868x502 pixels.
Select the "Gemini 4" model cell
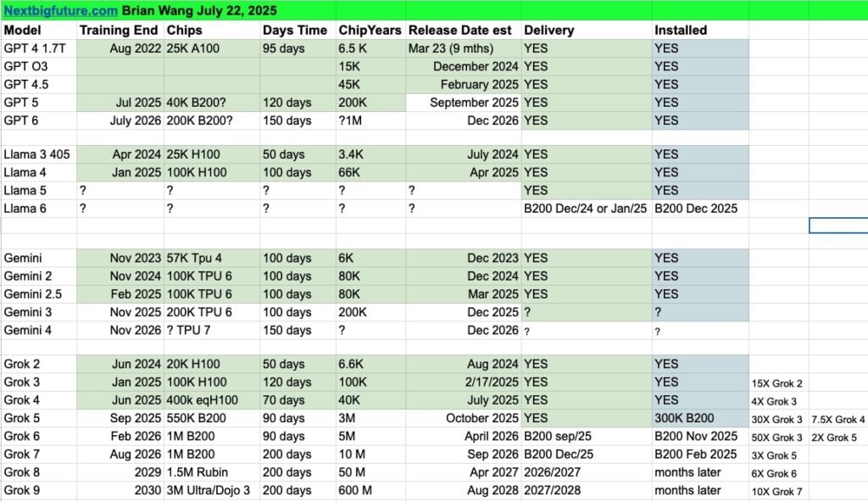point(39,330)
